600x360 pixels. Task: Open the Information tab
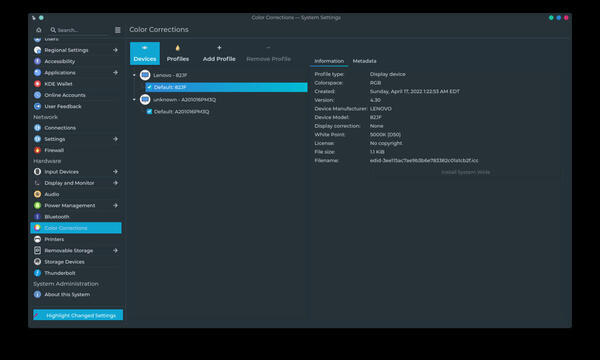click(329, 61)
